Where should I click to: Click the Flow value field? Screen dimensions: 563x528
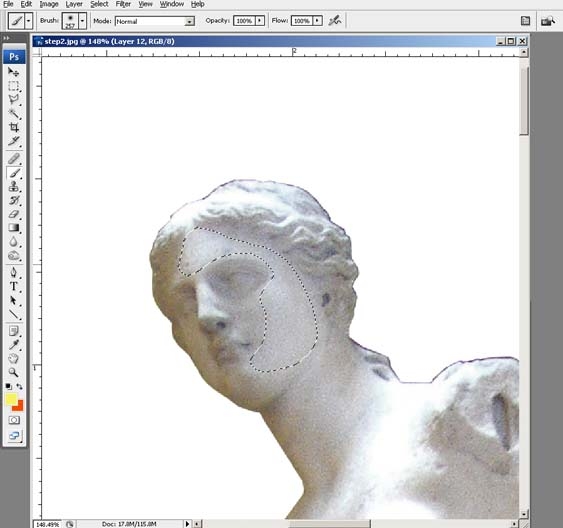click(302, 20)
